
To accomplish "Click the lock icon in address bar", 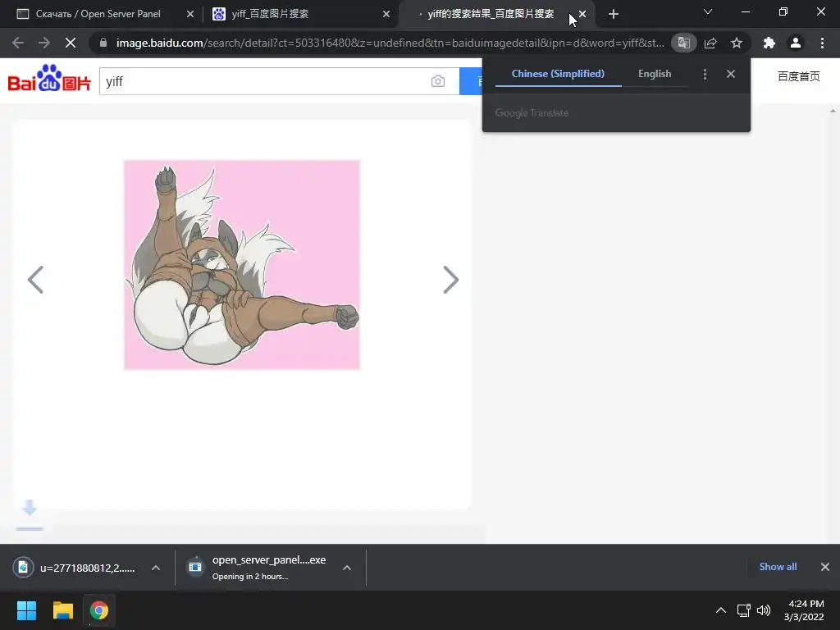I will (x=103, y=43).
